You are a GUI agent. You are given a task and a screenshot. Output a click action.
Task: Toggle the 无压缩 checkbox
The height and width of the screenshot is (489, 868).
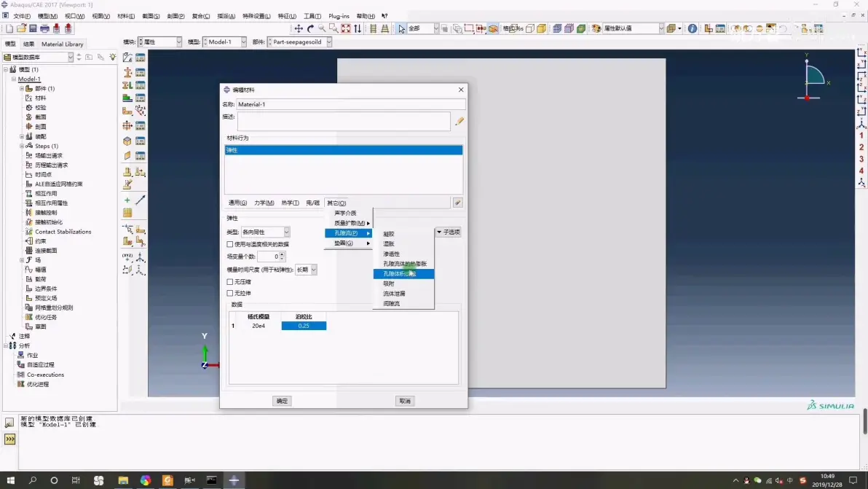coord(230,281)
